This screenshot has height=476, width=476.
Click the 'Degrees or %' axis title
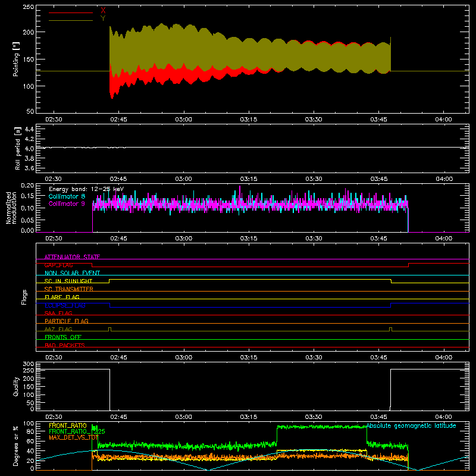[16, 446]
